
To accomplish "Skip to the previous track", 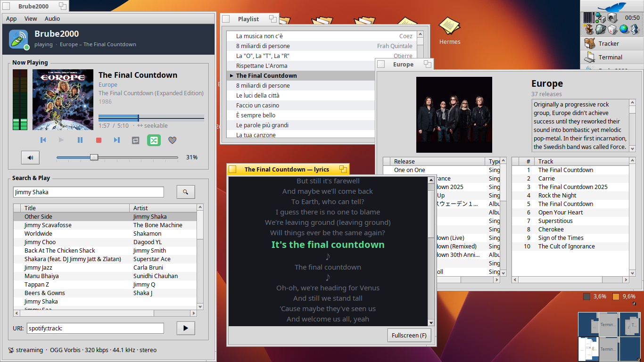I will click(43, 140).
